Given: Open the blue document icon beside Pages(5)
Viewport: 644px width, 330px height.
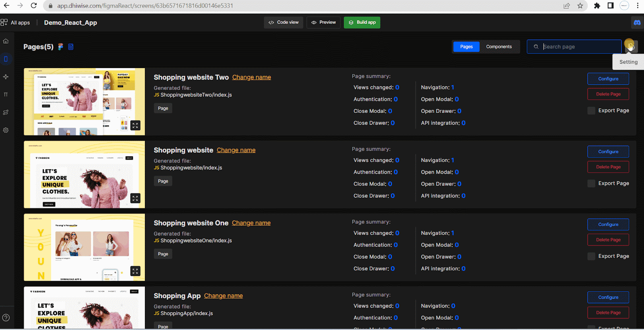Looking at the screenshot, I should point(71,47).
